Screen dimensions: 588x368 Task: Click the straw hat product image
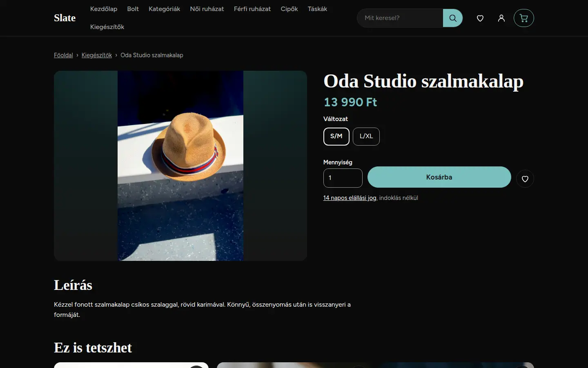click(180, 166)
